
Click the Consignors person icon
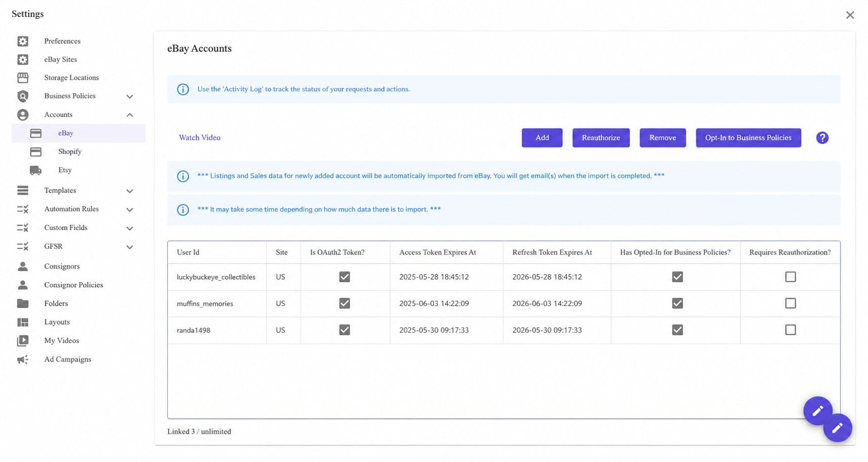pos(23,266)
